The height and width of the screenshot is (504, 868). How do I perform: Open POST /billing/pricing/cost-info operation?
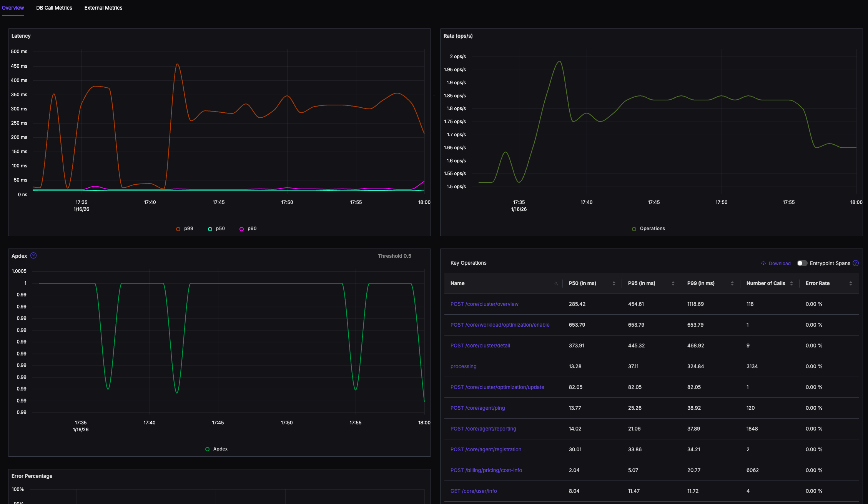click(486, 471)
